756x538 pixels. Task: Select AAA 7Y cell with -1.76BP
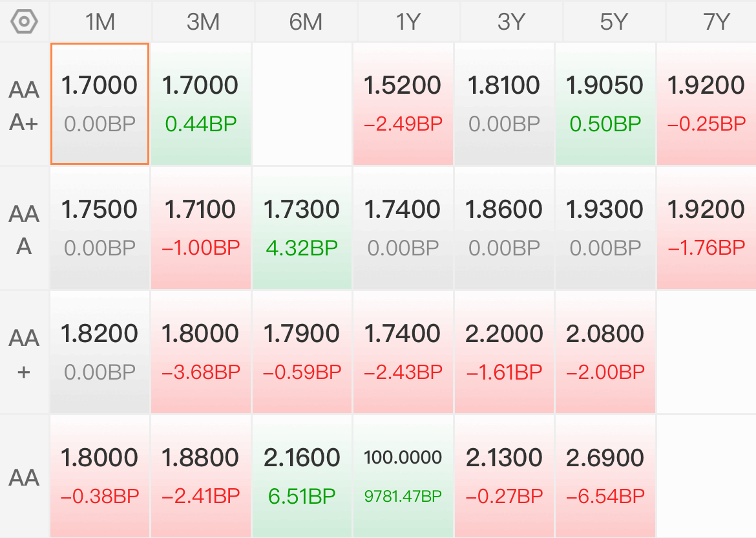706,228
